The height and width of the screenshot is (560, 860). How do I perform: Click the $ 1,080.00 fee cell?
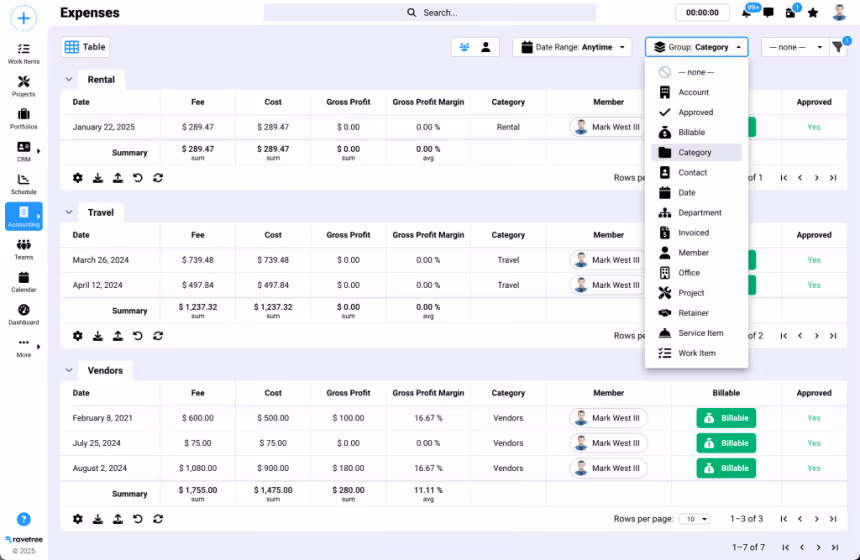(x=197, y=468)
